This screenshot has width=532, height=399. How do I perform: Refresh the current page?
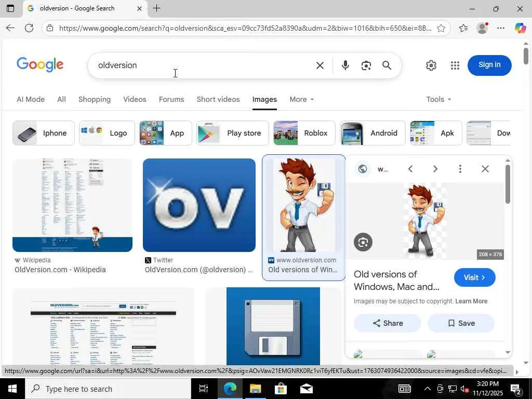(29, 28)
